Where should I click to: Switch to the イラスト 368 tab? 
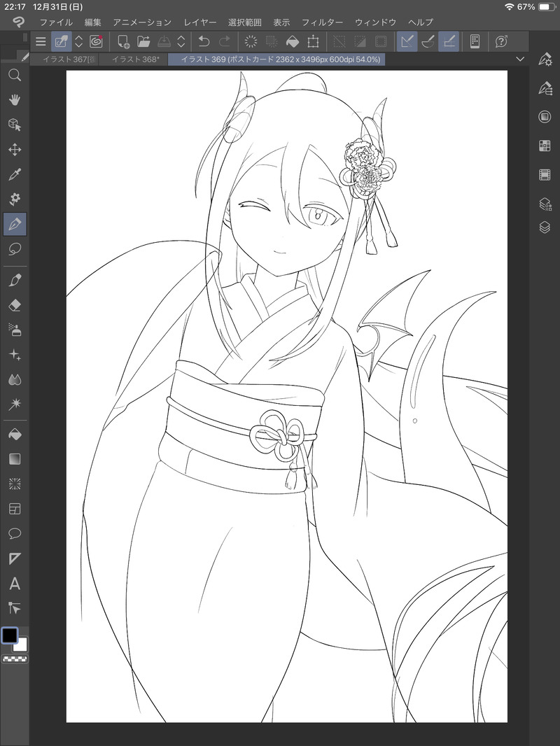coord(136,59)
